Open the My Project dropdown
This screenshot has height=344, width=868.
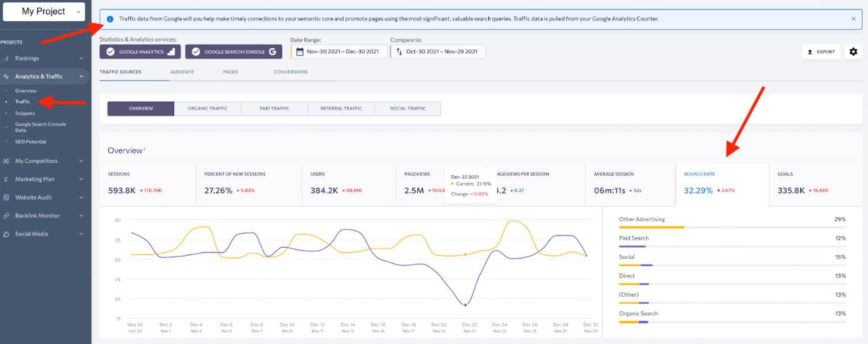pos(44,12)
